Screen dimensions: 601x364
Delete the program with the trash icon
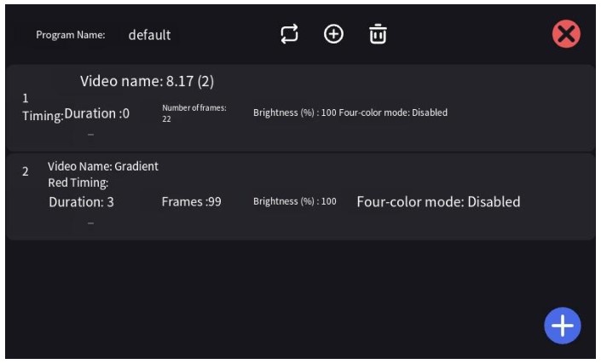pyautogui.click(x=378, y=34)
